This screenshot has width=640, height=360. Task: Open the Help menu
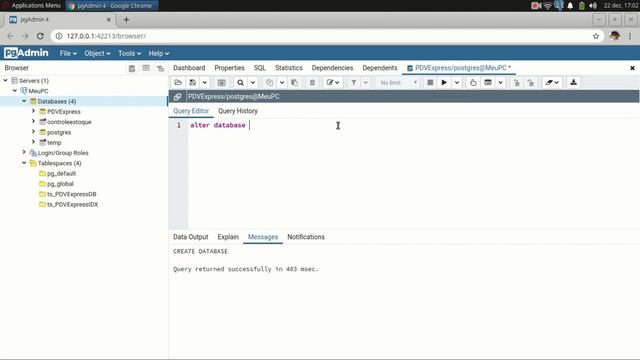point(159,53)
